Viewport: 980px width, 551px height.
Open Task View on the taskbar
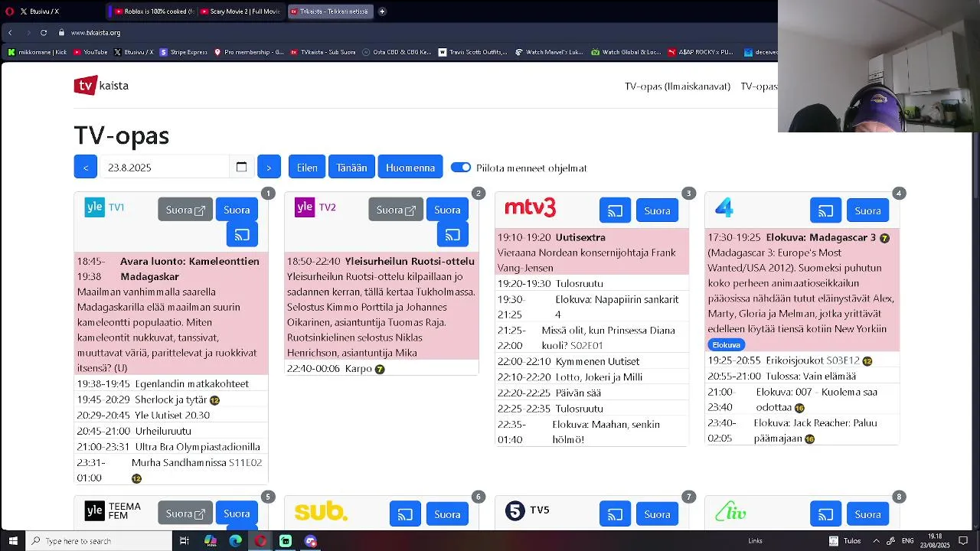click(x=185, y=541)
